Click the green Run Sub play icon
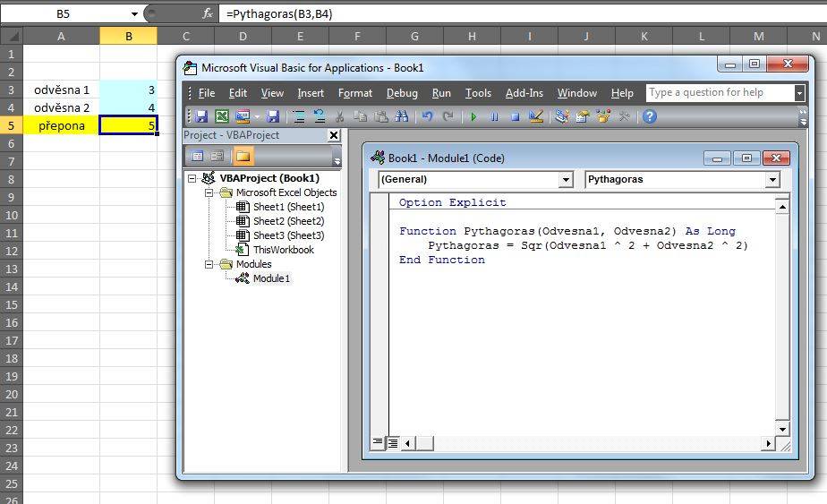 [473, 116]
